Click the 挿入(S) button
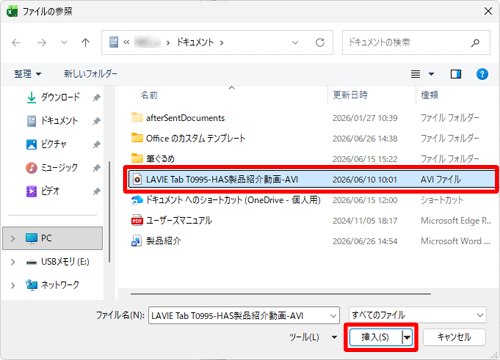This screenshot has height=360, width=500. tap(375, 337)
